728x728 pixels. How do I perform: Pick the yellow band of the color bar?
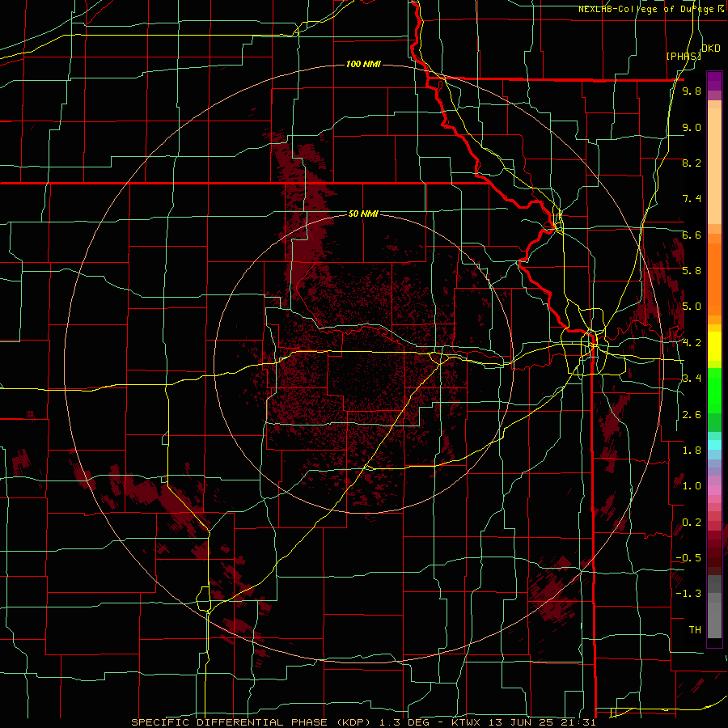pos(714,346)
